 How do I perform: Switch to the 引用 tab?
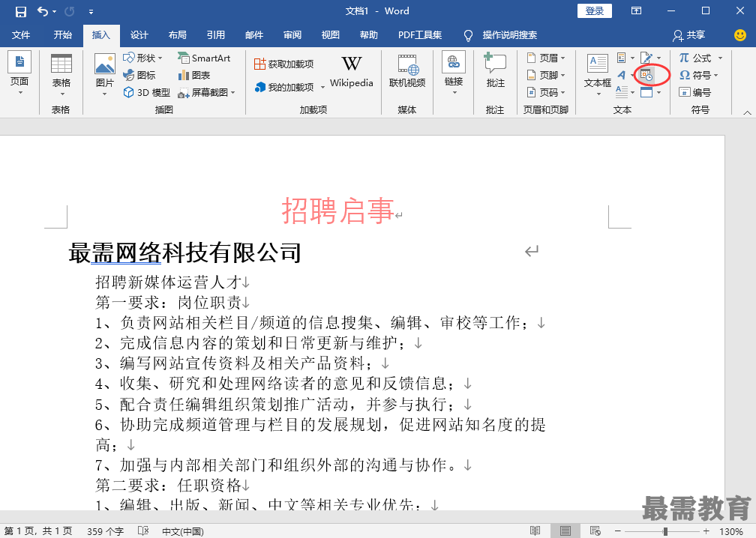215,34
